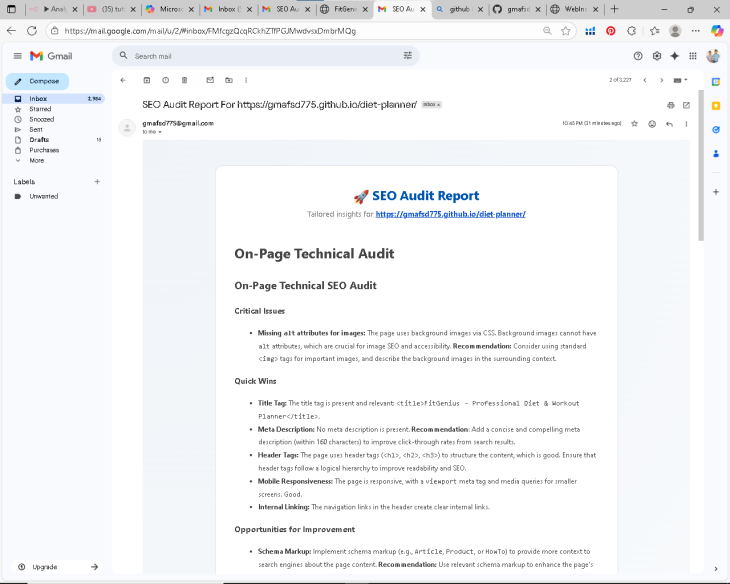Delete the email with the trash icon

click(x=184, y=80)
